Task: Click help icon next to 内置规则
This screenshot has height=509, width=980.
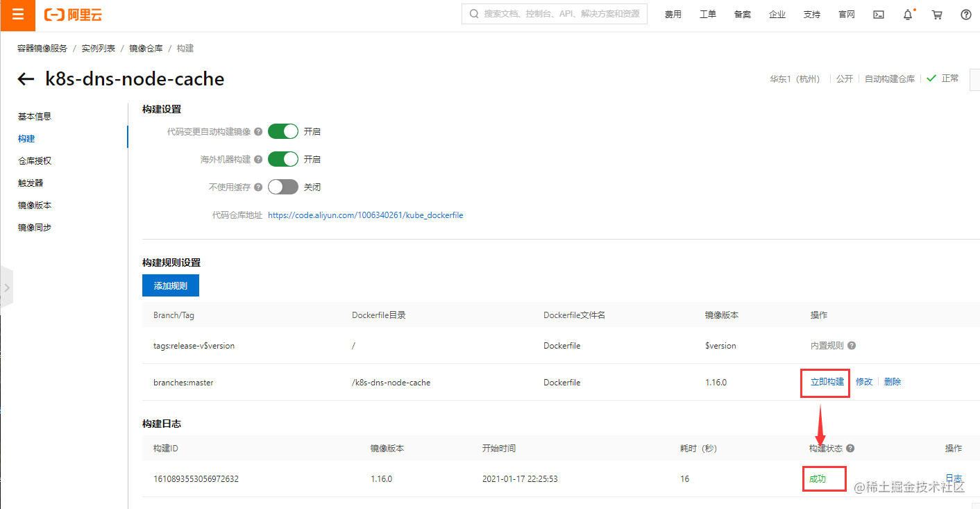Action: (x=852, y=346)
